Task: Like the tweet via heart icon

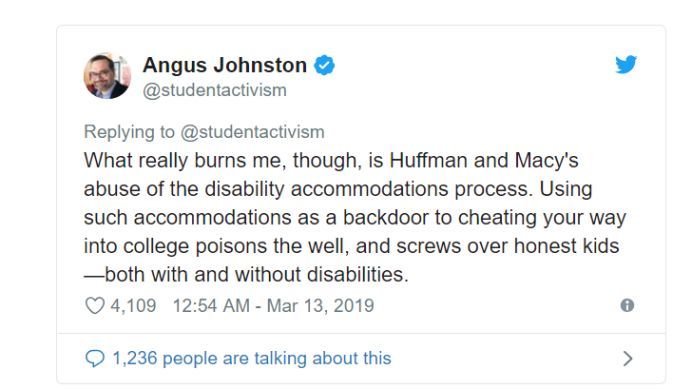Action: pos(94,306)
